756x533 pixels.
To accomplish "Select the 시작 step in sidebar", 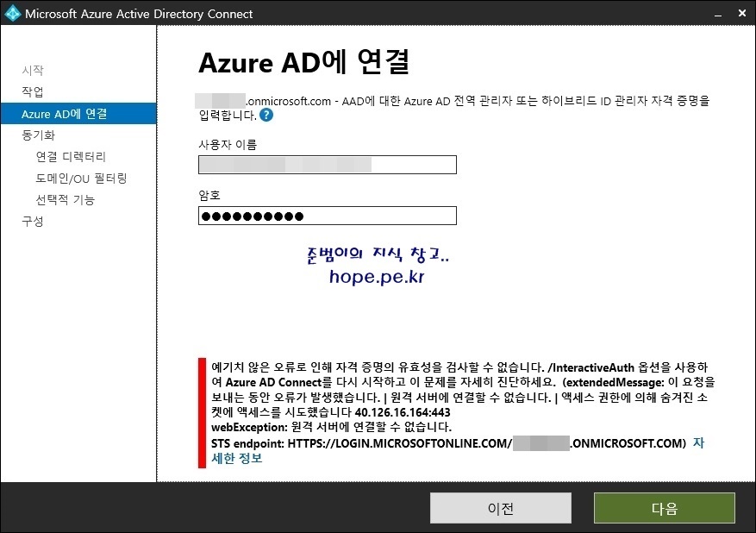I will (x=33, y=71).
